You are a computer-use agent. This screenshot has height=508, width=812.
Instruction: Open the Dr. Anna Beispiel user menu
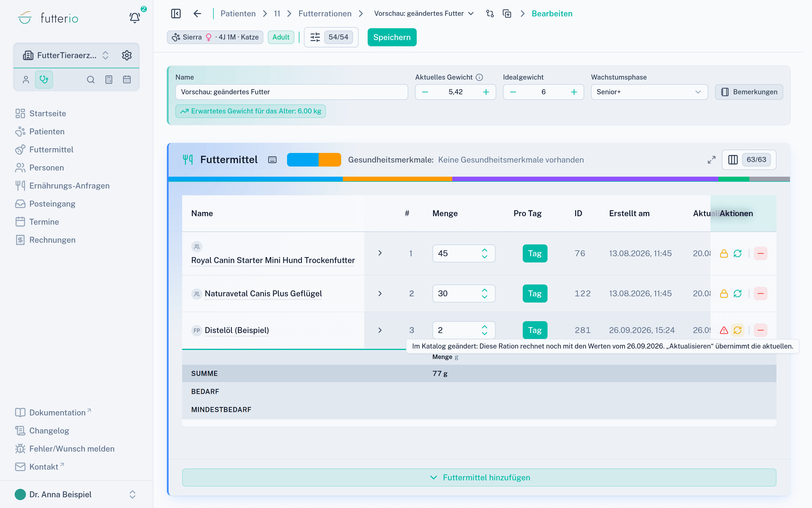point(76,494)
